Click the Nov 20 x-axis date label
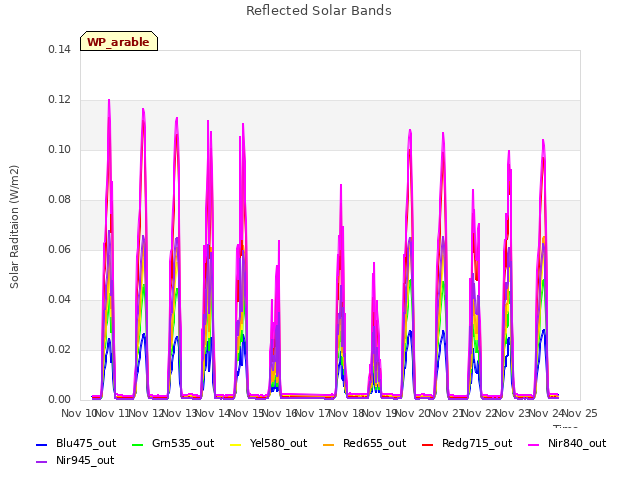 (413, 413)
